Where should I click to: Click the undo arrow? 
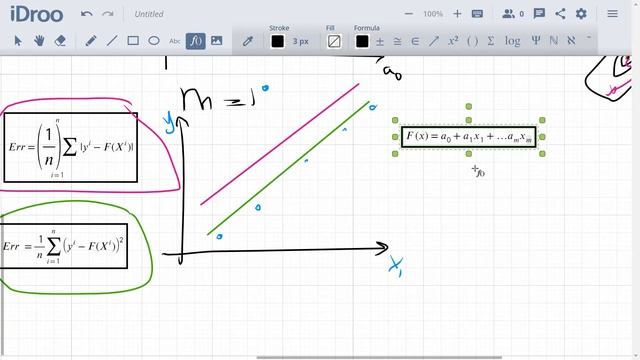87,14
